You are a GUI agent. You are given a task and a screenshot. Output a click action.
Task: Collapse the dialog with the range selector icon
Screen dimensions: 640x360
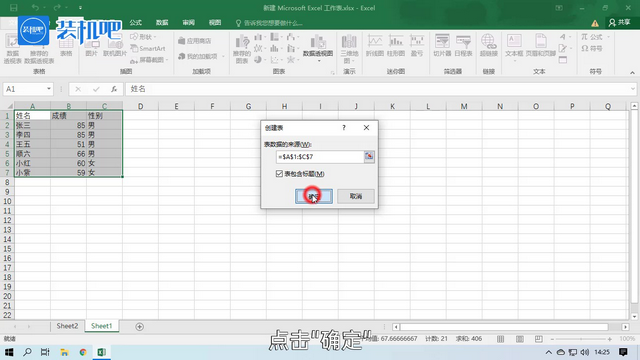click(369, 157)
